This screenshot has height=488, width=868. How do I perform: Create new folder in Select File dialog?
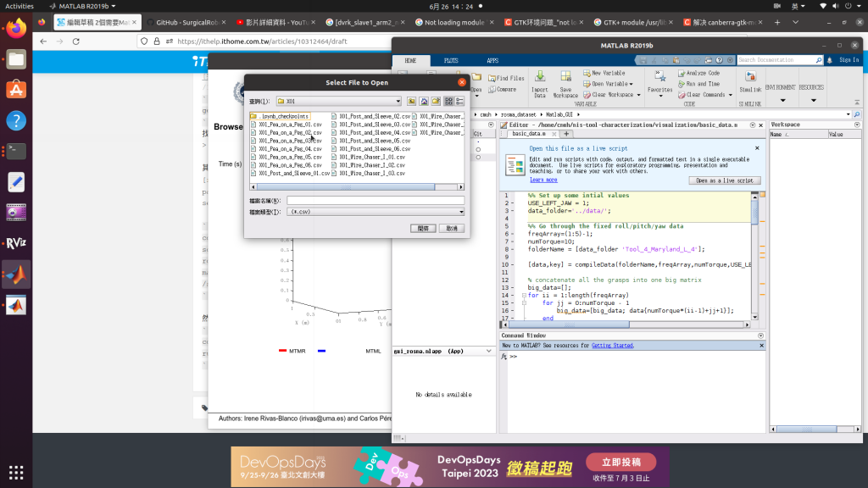point(437,102)
